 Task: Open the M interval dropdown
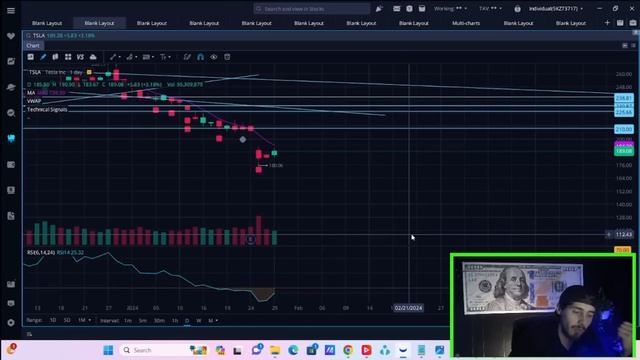click(213, 320)
